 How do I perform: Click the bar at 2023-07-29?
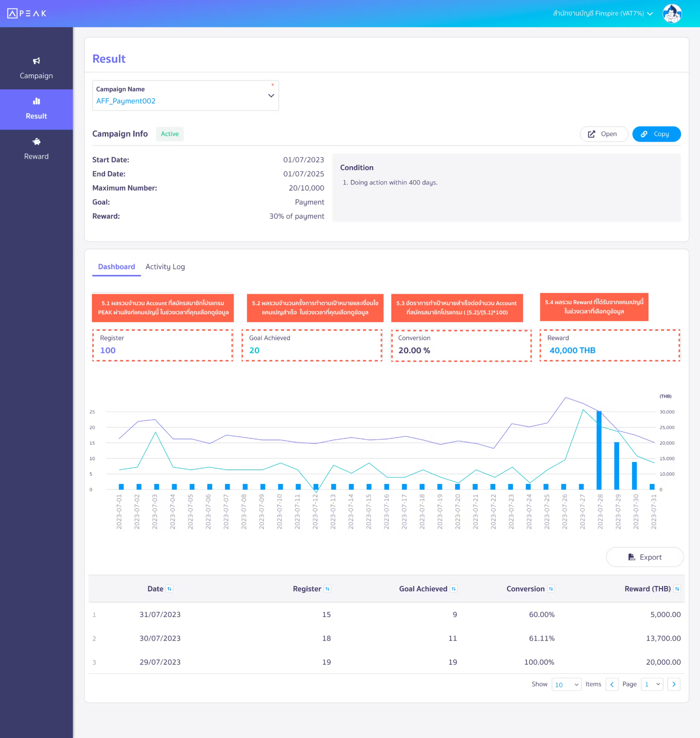click(617, 466)
